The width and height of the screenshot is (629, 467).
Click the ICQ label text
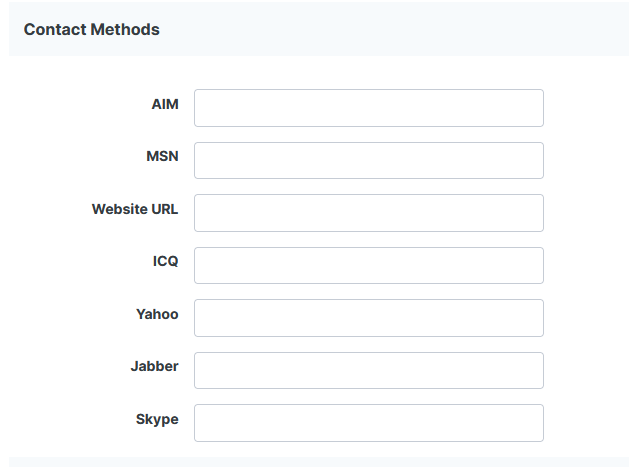coord(165,261)
